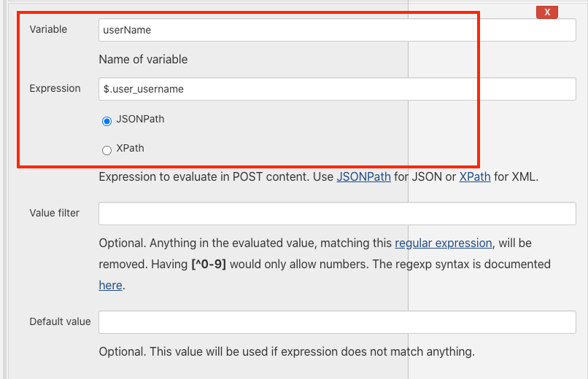This screenshot has height=379, width=588.
Task: Open the JSONPath link in help text
Action: (363, 176)
